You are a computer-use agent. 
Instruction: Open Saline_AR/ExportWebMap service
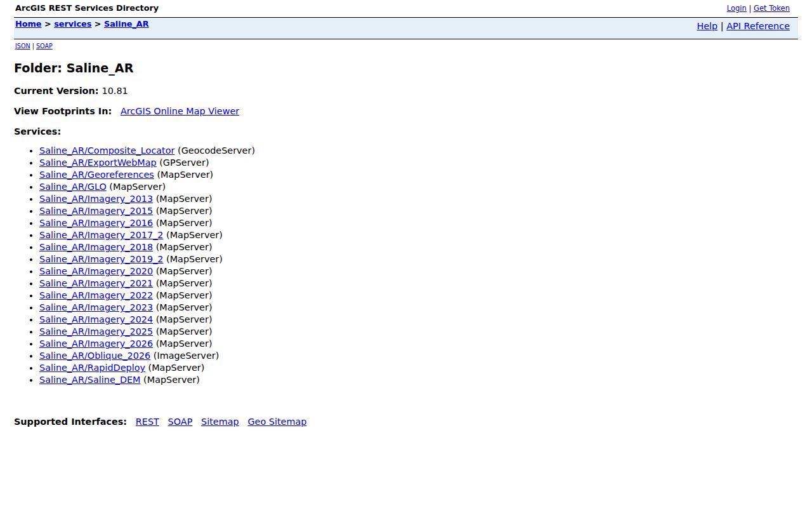pos(98,163)
